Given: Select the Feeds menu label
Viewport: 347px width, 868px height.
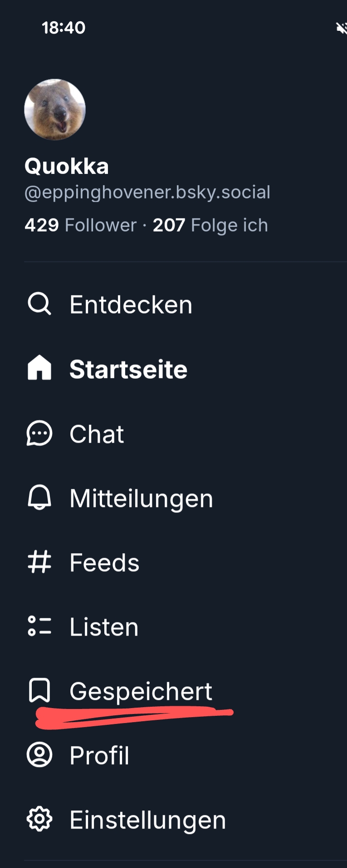Looking at the screenshot, I should [x=104, y=563].
